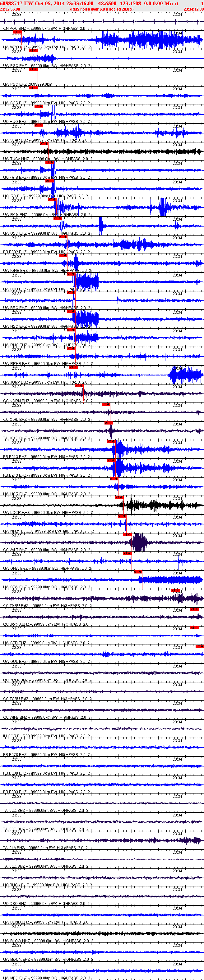Select the UW GHW EHZ station label
Screen dimensions: 204x980
[x=47, y=569]
